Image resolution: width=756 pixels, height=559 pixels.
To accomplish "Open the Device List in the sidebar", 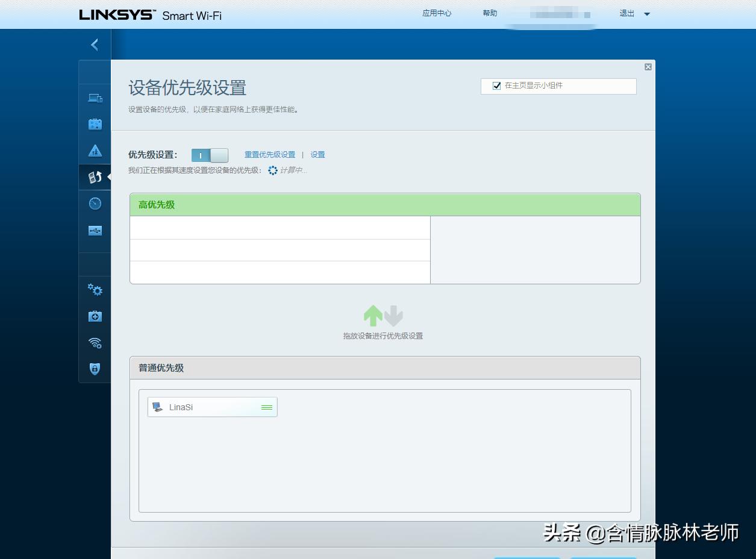I will [95, 97].
